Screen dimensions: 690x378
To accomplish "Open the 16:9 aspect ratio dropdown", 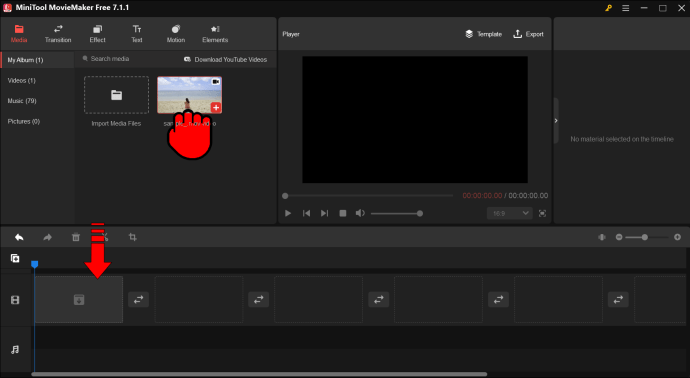I will [x=510, y=213].
